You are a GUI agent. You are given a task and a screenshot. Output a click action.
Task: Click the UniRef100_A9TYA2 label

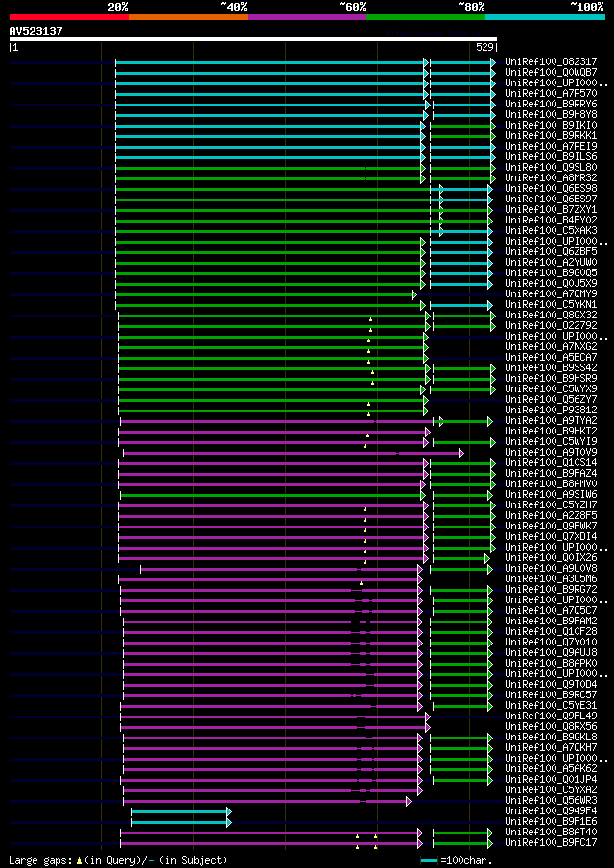click(551, 420)
